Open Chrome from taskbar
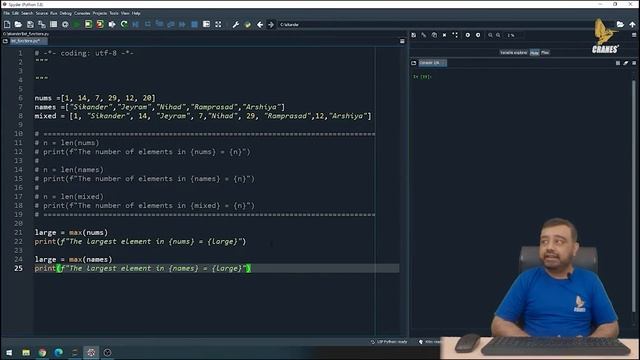This screenshot has width=640, height=360. tap(42, 352)
